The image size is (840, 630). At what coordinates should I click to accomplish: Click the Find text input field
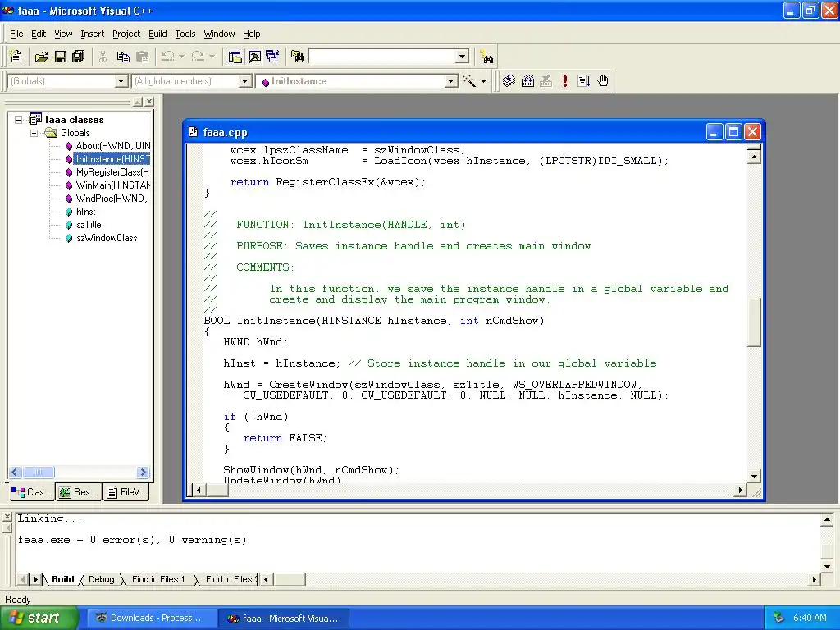point(382,57)
